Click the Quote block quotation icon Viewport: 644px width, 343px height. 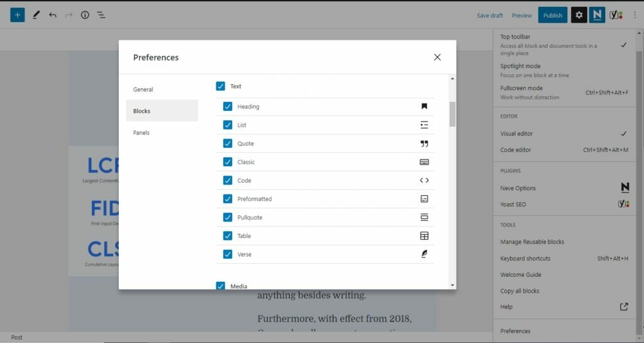425,143
